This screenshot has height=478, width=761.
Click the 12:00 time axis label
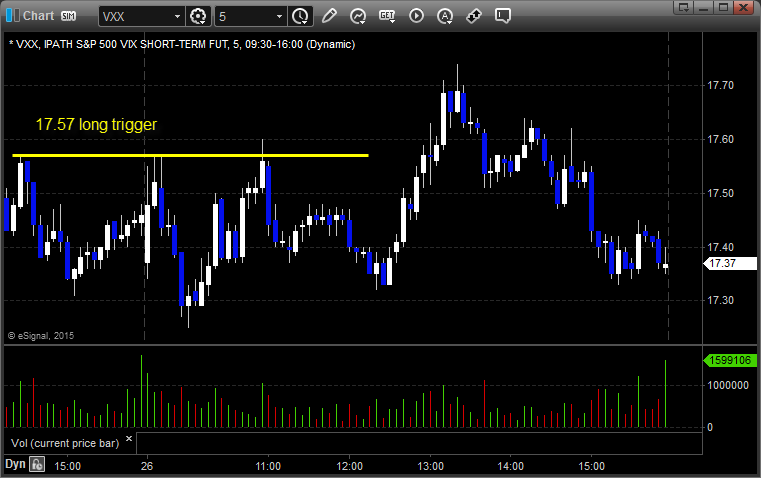point(349,466)
